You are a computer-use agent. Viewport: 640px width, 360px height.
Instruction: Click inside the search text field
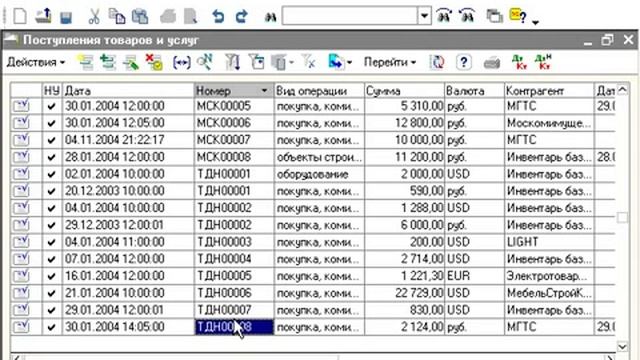coord(350,17)
